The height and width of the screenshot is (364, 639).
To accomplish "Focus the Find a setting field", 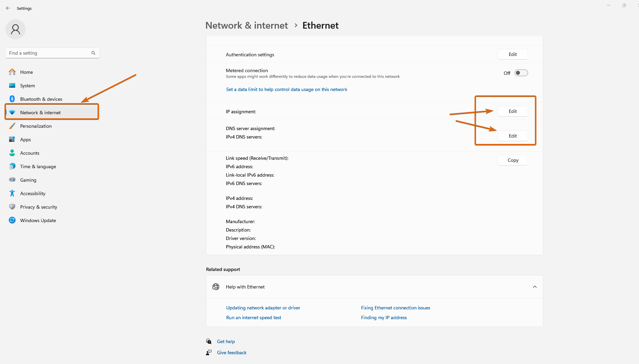I will click(x=49, y=53).
